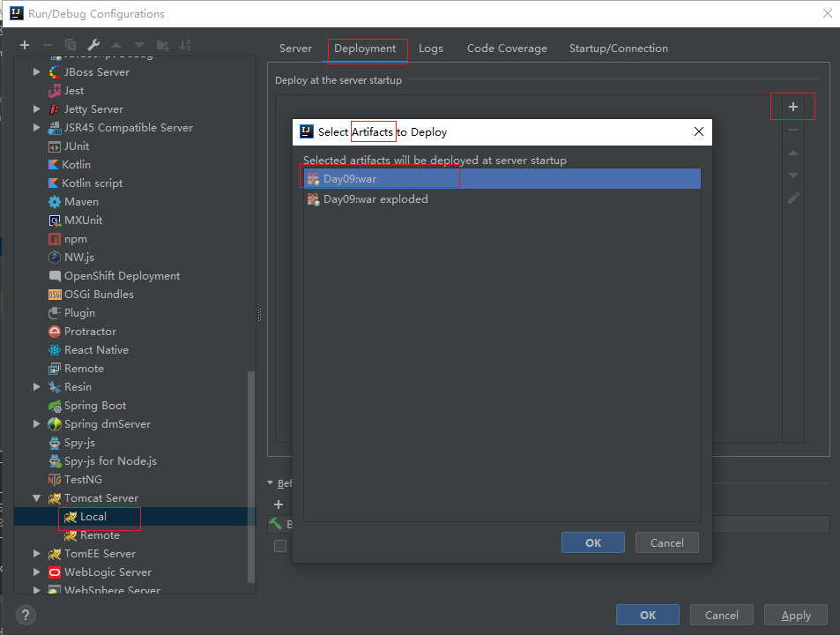Image resolution: width=840 pixels, height=635 pixels.
Task: Select Local under Tomcat Server
Action: pos(93,517)
